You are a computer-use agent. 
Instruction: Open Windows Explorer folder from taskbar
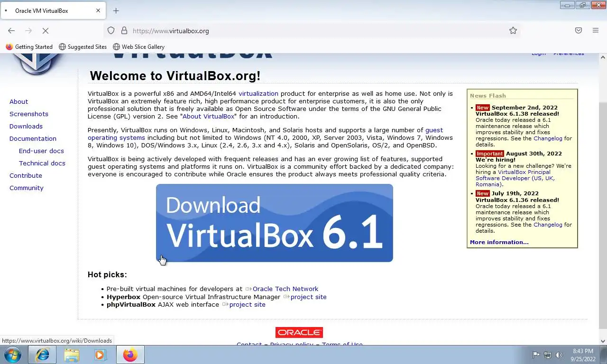tap(72, 355)
